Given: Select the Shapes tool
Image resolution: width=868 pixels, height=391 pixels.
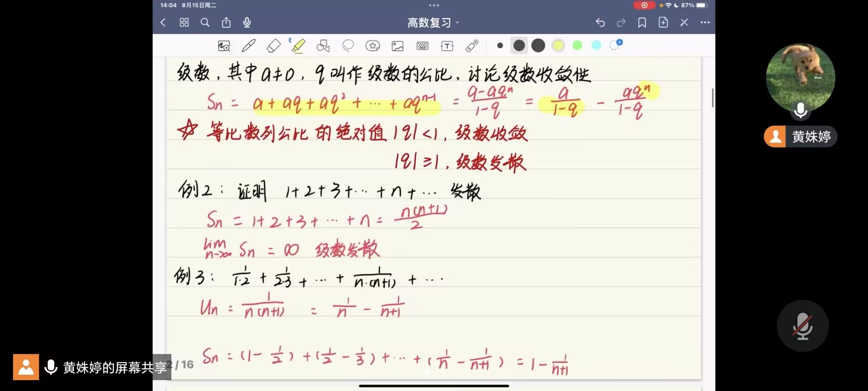Looking at the screenshot, I should click(x=323, y=46).
